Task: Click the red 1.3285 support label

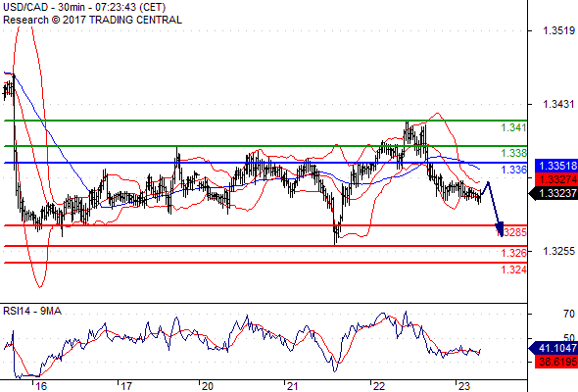Action: pos(512,232)
